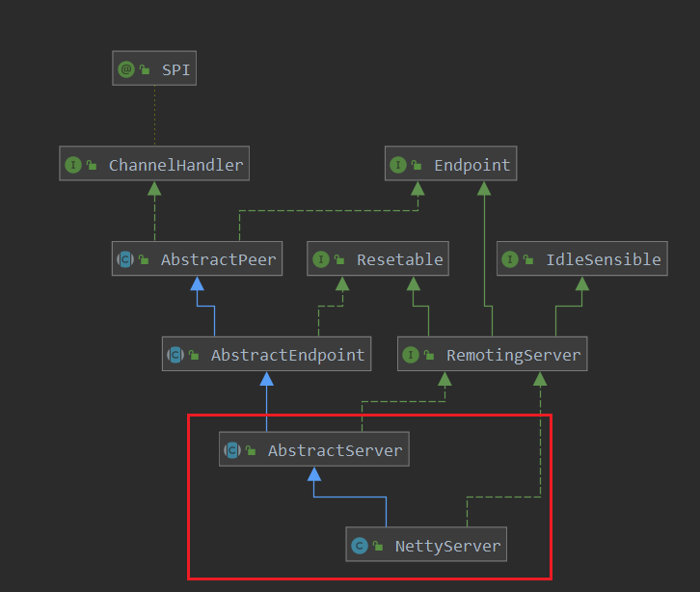
Task: Click the abstract class icon on AbstractServer
Action: [x=231, y=450]
